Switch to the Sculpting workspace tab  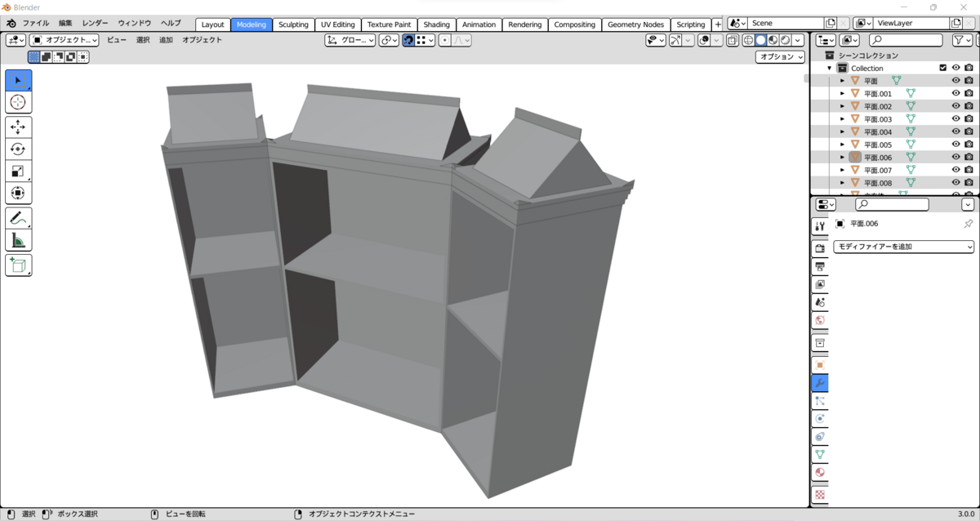tap(293, 24)
